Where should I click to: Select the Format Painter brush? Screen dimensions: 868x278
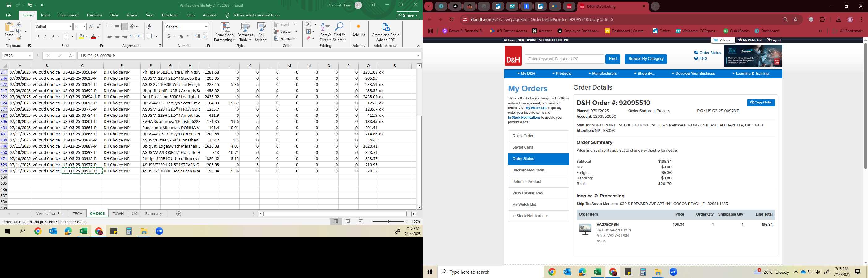click(x=19, y=38)
